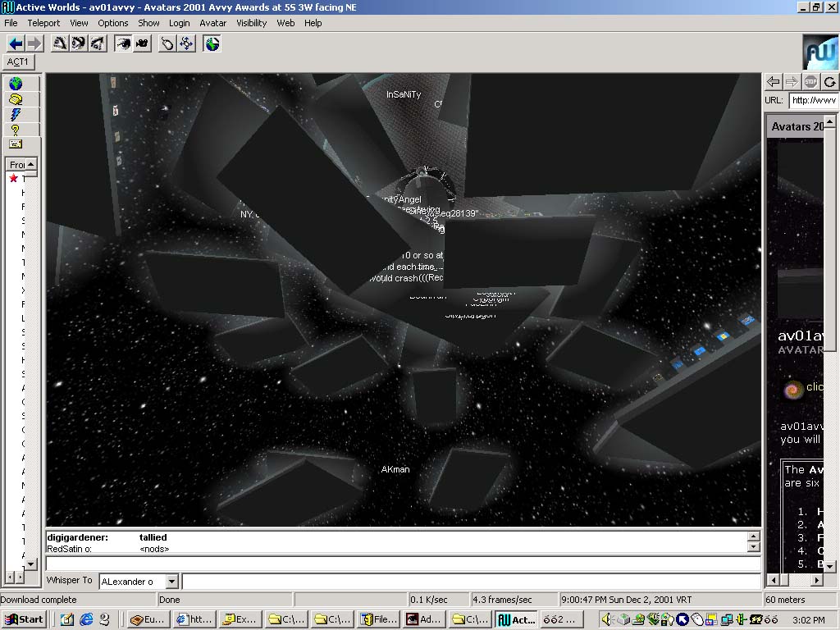Screen dimensions: 840x630
Task: Select the mouse mode icon in toolbar
Action: (x=167, y=43)
